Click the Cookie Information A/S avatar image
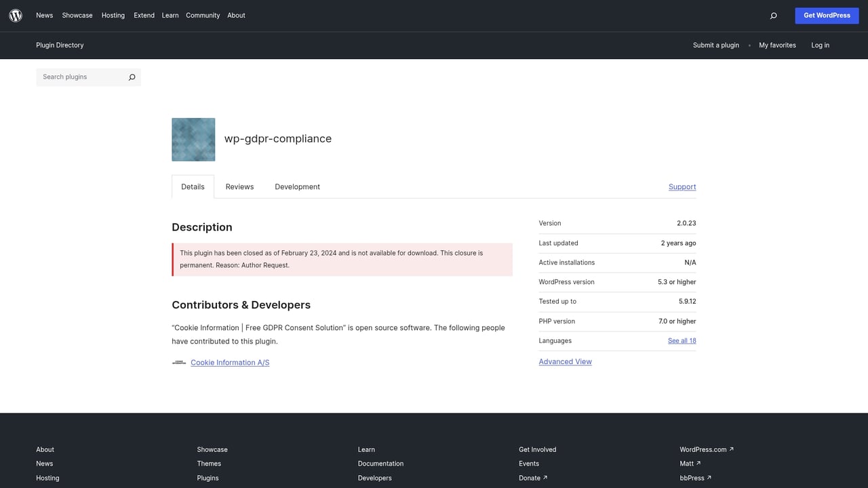Image resolution: width=868 pixels, height=488 pixels. click(x=178, y=362)
